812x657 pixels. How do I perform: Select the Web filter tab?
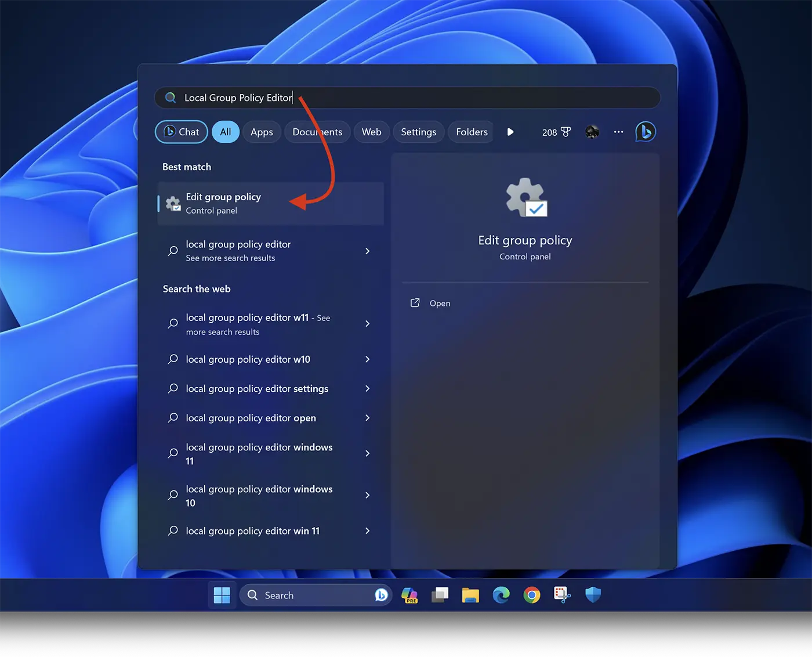(x=371, y=132)
